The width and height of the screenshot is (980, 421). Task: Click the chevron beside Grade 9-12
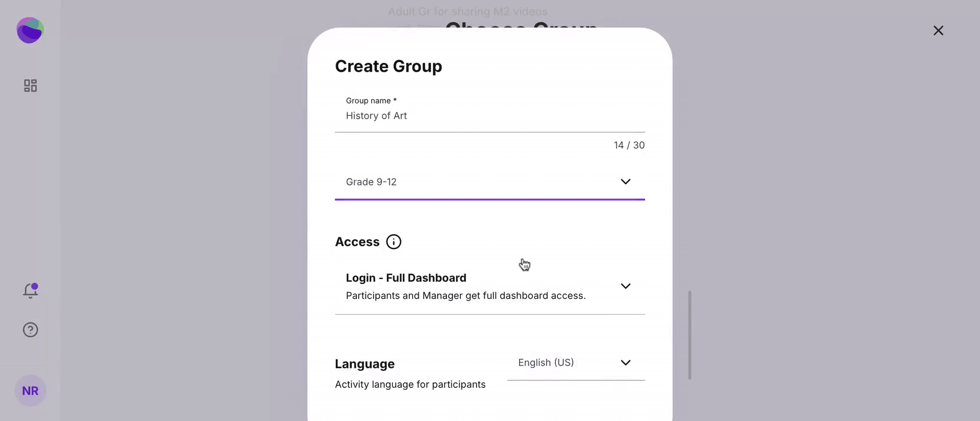coord(625,182)
